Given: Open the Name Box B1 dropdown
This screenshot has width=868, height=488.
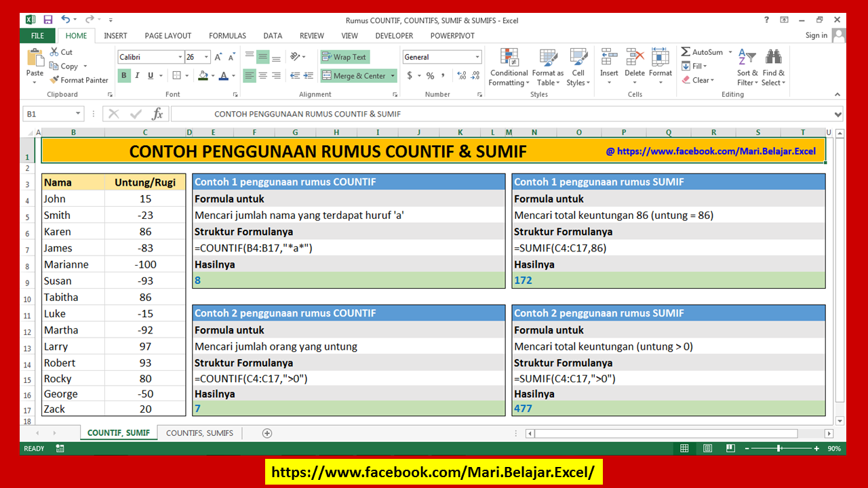Looking at the screenshot, I should pos(78,114).
